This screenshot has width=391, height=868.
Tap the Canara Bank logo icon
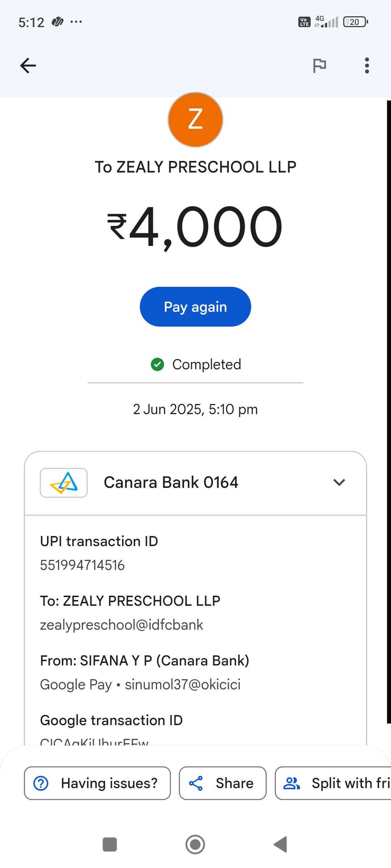[64, 483]
